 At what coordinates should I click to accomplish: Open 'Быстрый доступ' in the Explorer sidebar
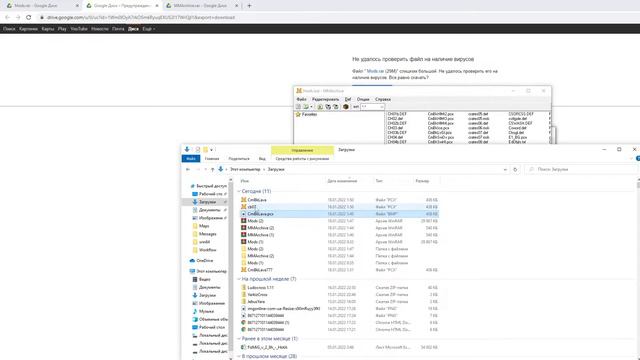click(208, 186)
